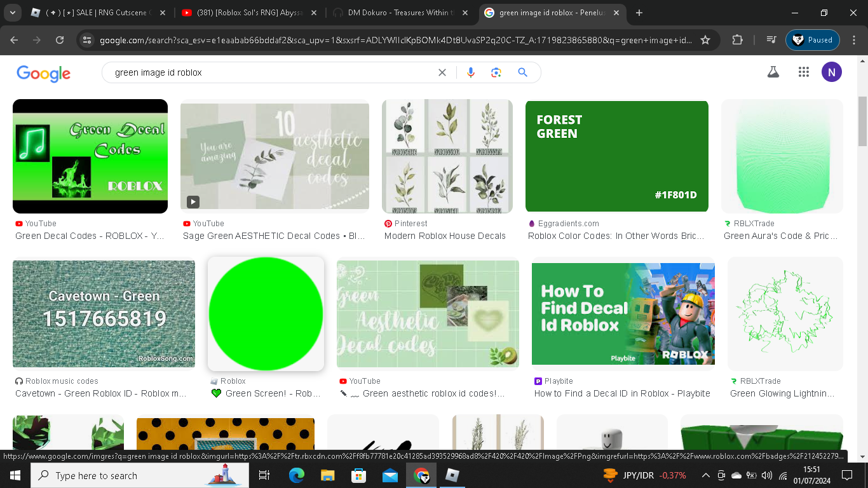The height and width of the screenshot is (488, 868).
Task: Open the Google apps grid
Action: (804, 72)
